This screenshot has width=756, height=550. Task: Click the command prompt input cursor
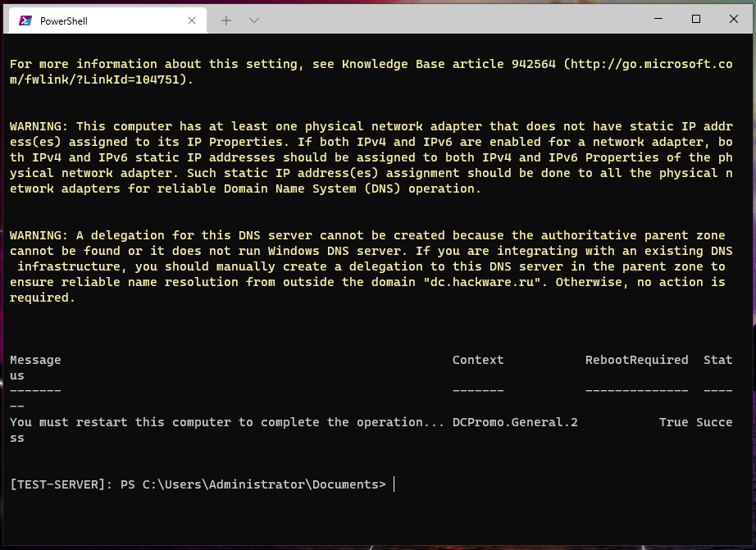[394, 484]
